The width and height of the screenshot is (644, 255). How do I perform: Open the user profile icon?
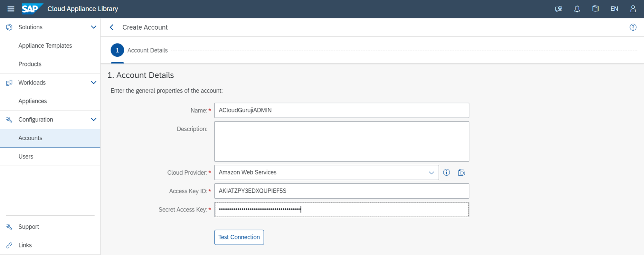click(633, 9)
